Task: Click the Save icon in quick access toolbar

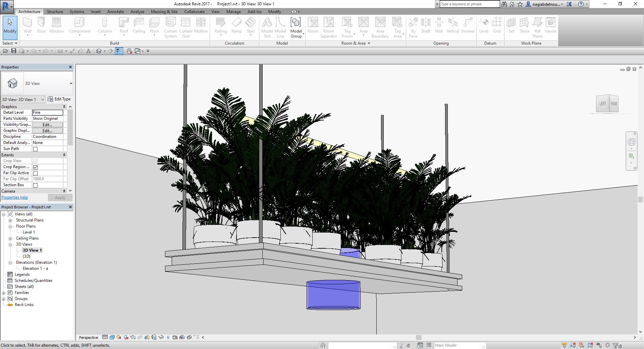Action: pyautogui.click(x=14, y=51)
